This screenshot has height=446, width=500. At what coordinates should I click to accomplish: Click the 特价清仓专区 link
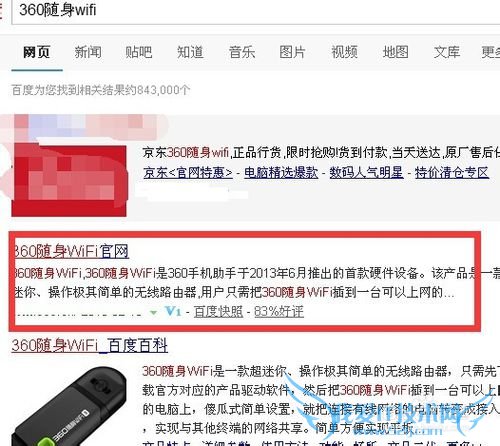pyautogui.click(x=452, y=173)
